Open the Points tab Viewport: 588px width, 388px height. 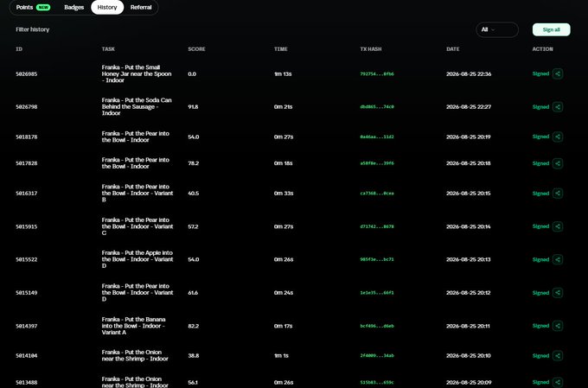click(x=33, y=7)
